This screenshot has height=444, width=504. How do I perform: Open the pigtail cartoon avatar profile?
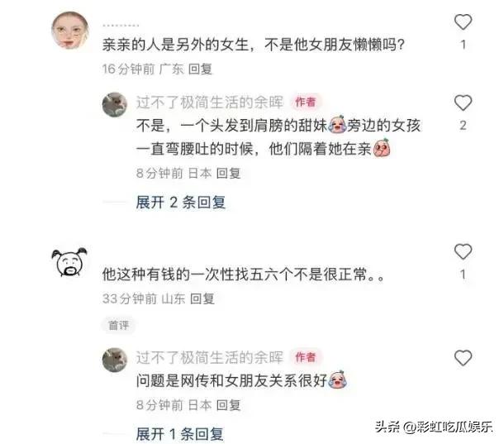point(69,262)
